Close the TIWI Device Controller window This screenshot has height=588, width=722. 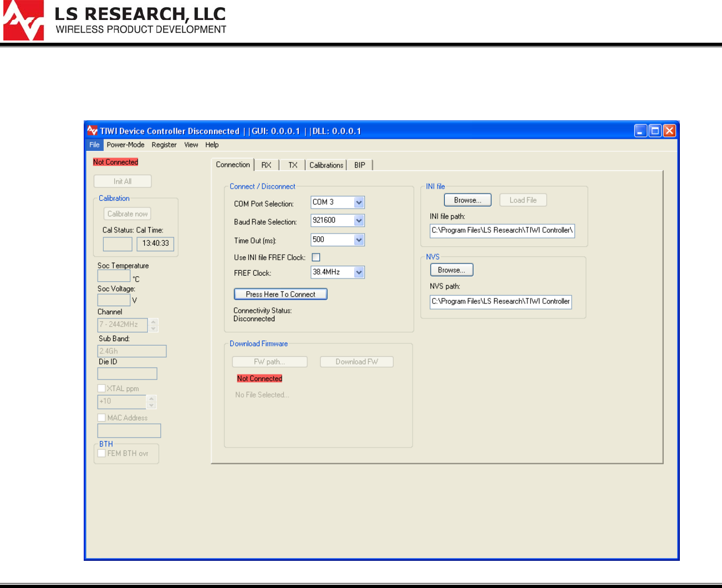click(x=669, y=131)
